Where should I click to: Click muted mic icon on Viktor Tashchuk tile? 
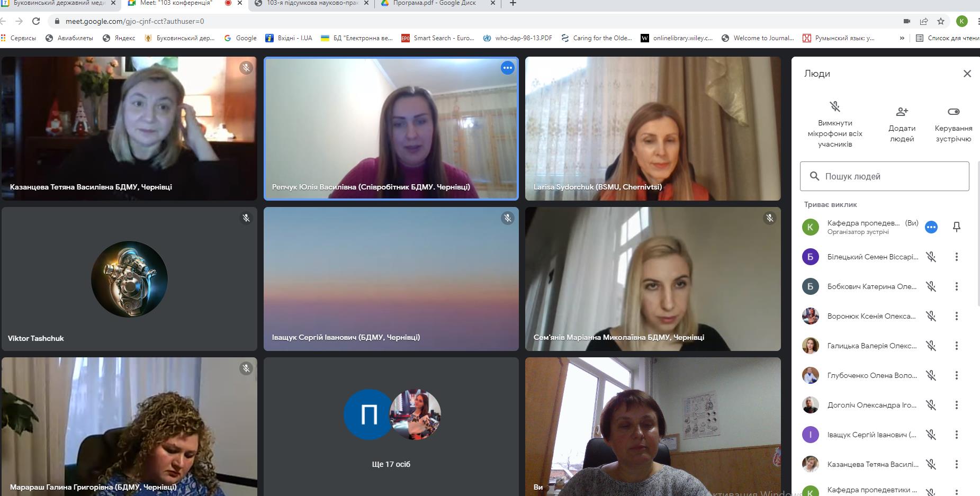click(x=246, y=218)
